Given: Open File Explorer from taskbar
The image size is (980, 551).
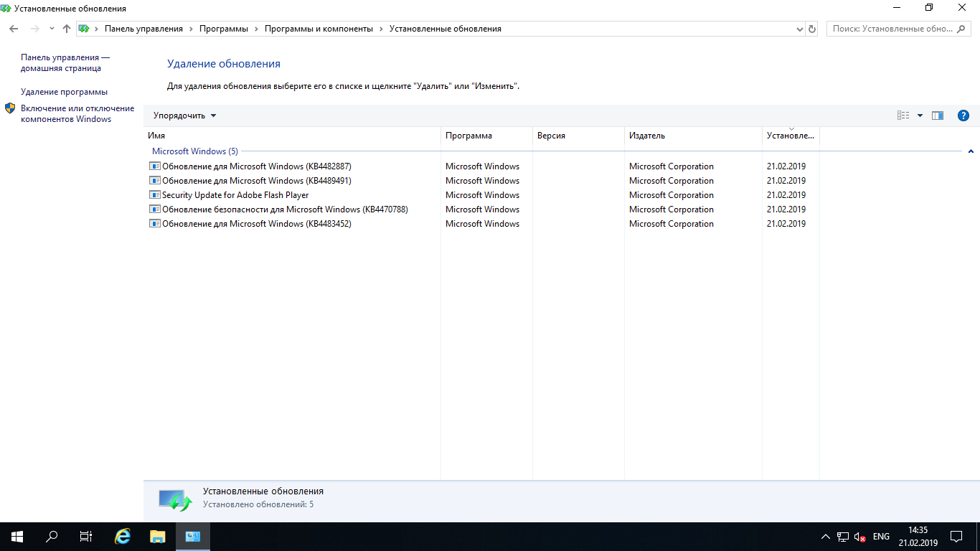Looking at the screenshot, I should coord(158,537).
